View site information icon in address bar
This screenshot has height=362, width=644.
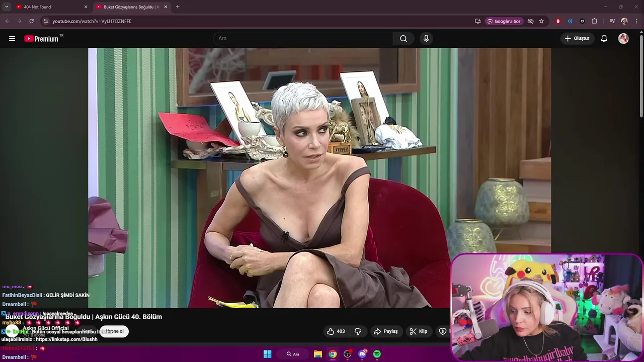point(46,21)
